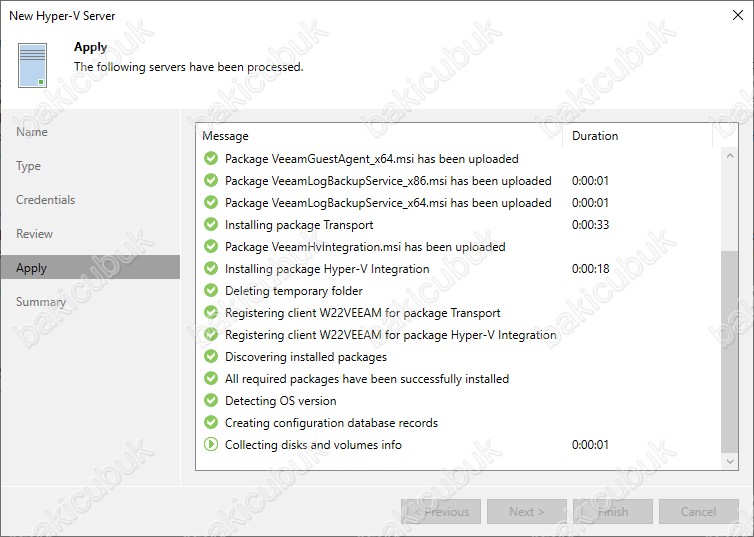This screenshot has height=537, width=754.
Task: Click status icon beside VeeamLogBackupService_x86.msi row
Action: tap(211, 180)
